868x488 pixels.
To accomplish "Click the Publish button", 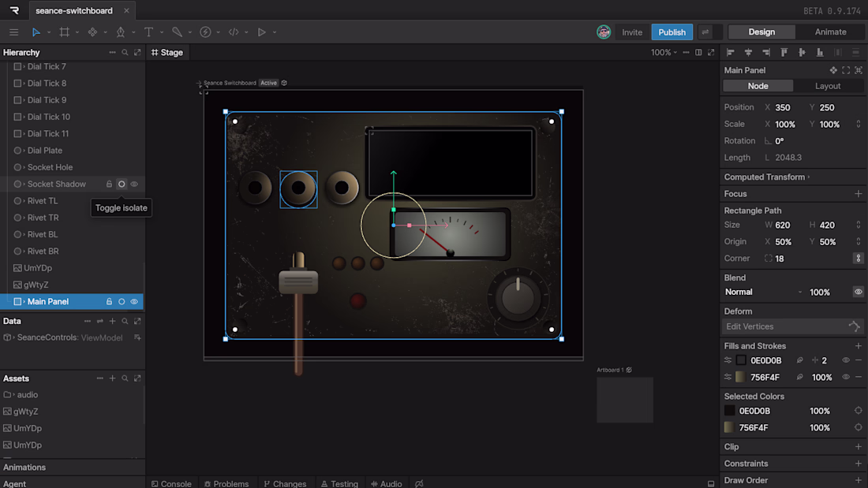I will 672,32.
